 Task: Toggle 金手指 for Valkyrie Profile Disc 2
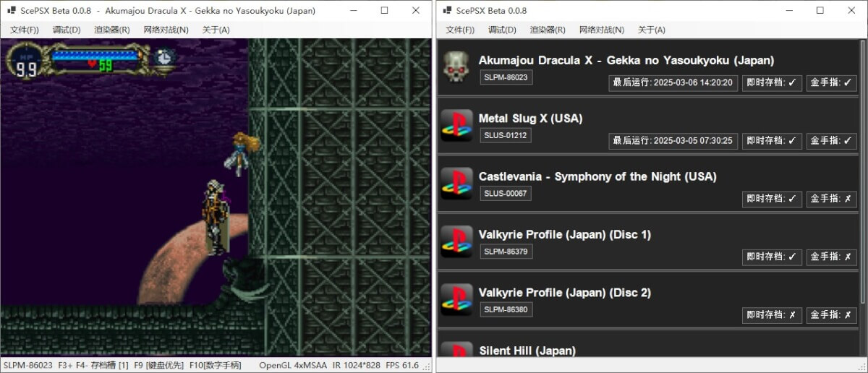click(832, 314)
